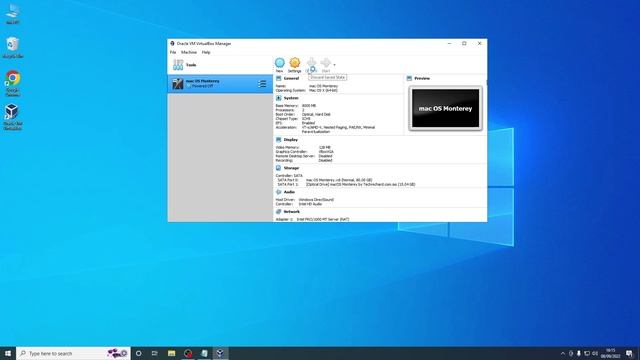This screenshot has width=640, height=360.
Task: Click the Cortana circle icon on taskbar
Action: [x=139, y=353]
